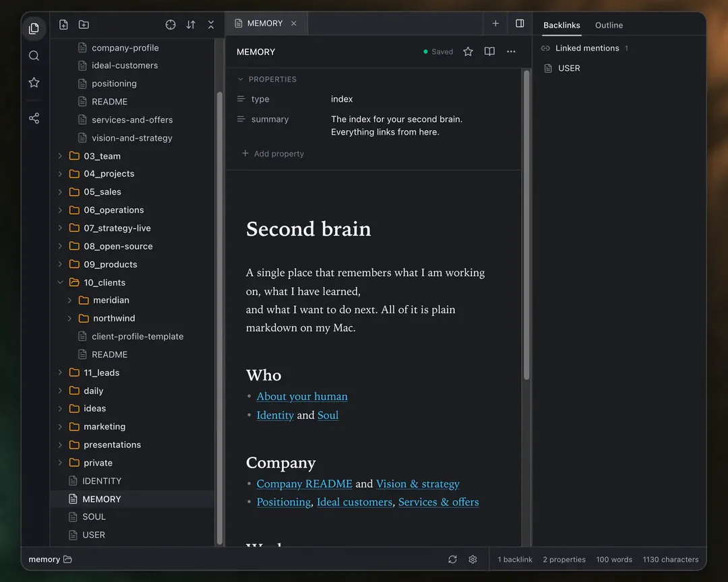Screen dimensions: 728x582
Task: Follow the Company README link
Action: 304,484
